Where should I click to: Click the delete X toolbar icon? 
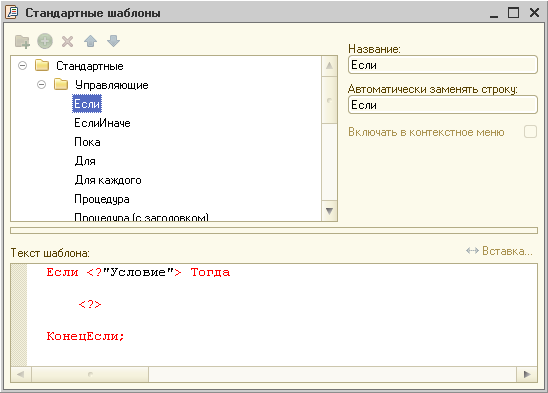coord(67,42)
